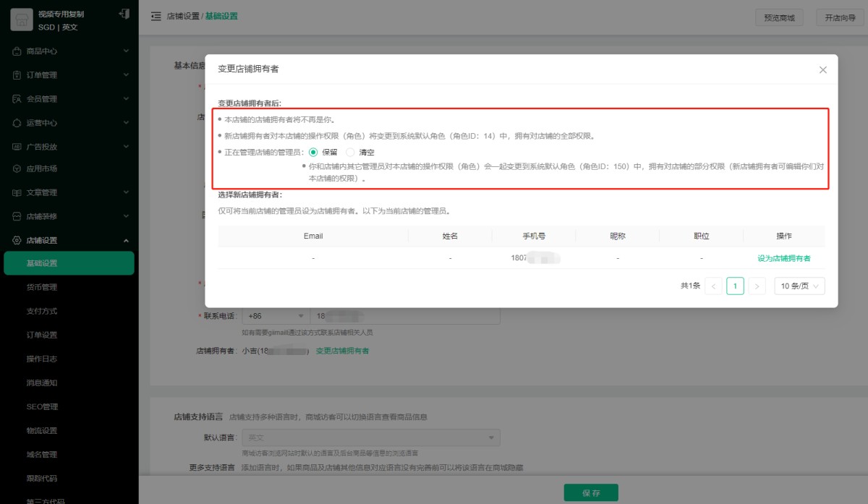Screen dimensions: 868x504
Task: Click the logout icon beside the store name
Action: [124, 14]
